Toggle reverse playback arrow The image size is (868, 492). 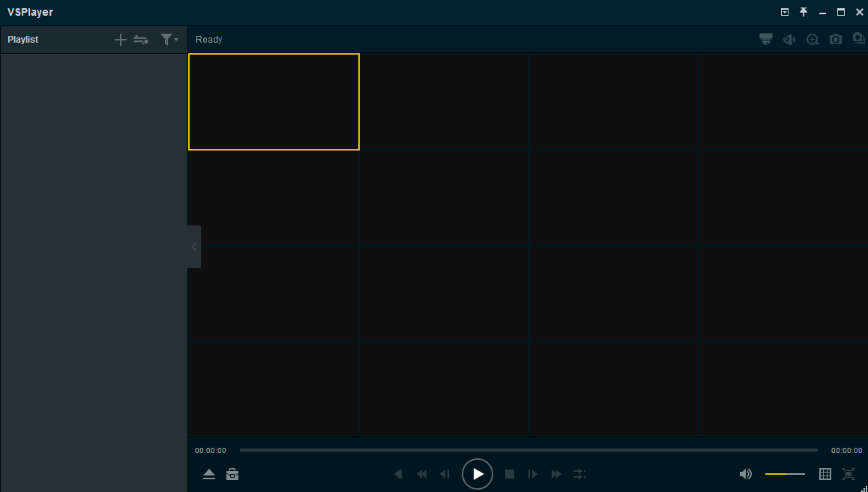tap(399, 474)
